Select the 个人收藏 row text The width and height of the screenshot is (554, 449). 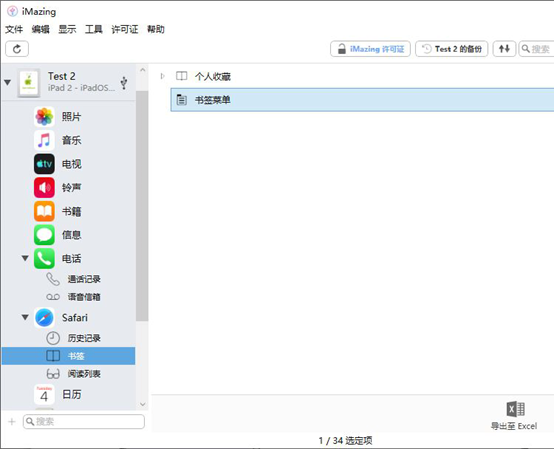pyautogui.click(x=213, y=77)
